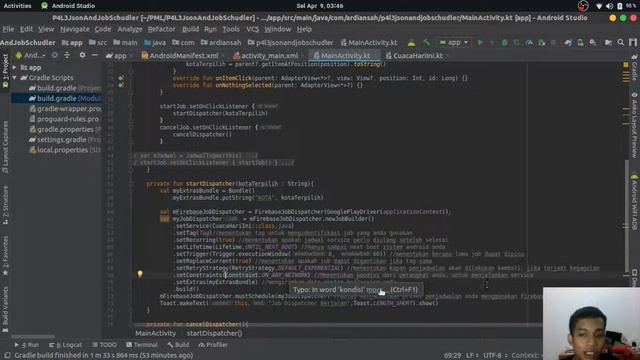Select gradle-wrapper.properties file
Viewport: 640px width, 360px height.
coord(65,109)
